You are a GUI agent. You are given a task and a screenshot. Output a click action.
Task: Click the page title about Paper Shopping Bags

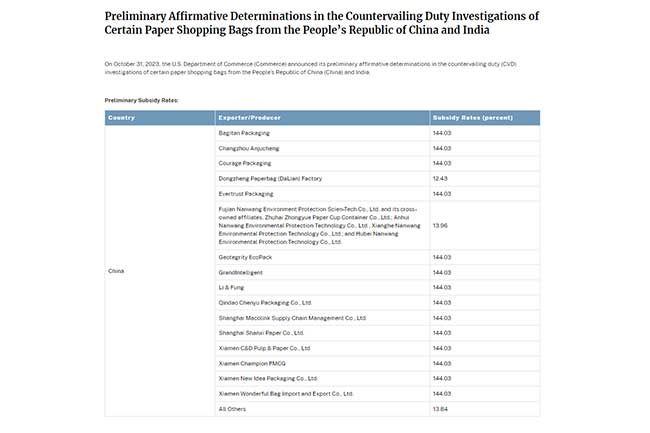pos(322,23)
